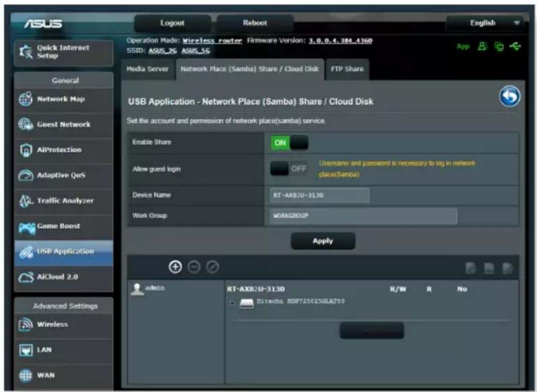Click the network clients icon in header
Image resolution: width=537 pixels, height=392 pixels.
pyautogui.click(x=499, y=46)
